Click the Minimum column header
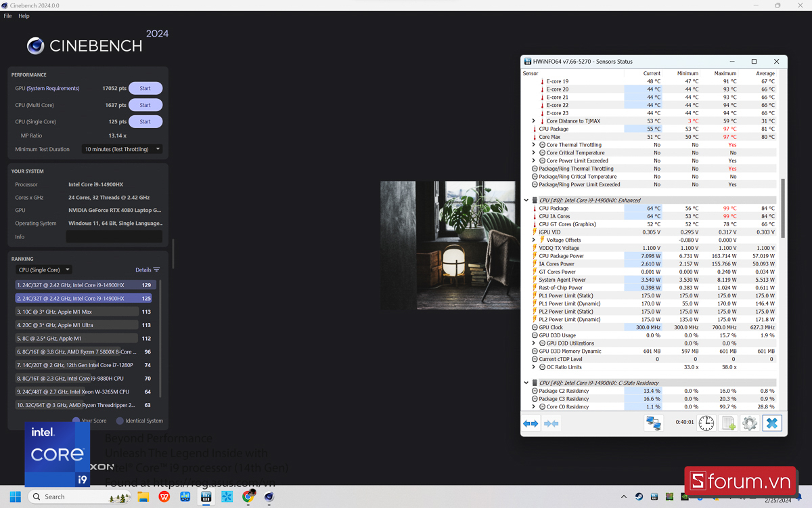This screenshot has width=812, height=508. pyautogui.click(x=687, y=73)
